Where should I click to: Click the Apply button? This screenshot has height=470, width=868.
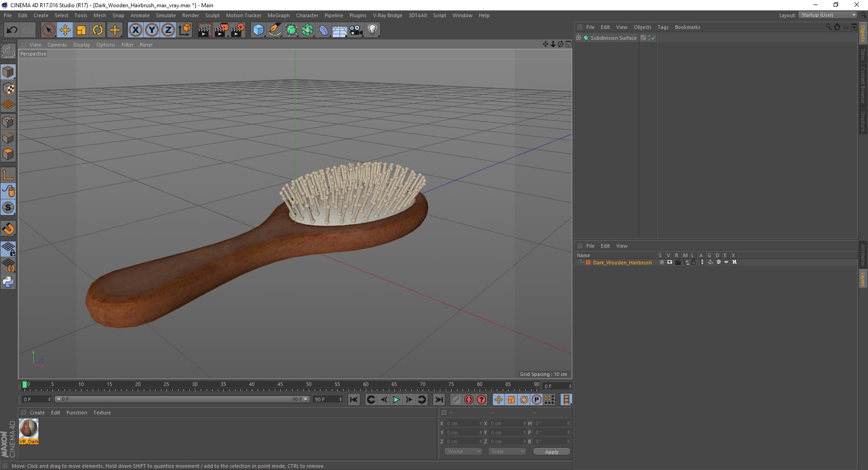[552, 452]
